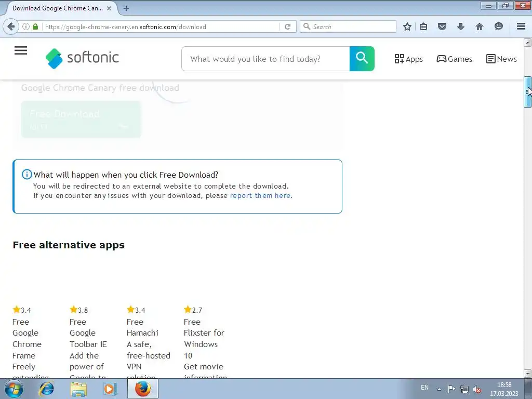Open the Softonic site hamburger menu
This screenshot has width=532, height=399.
click(21, 50)
